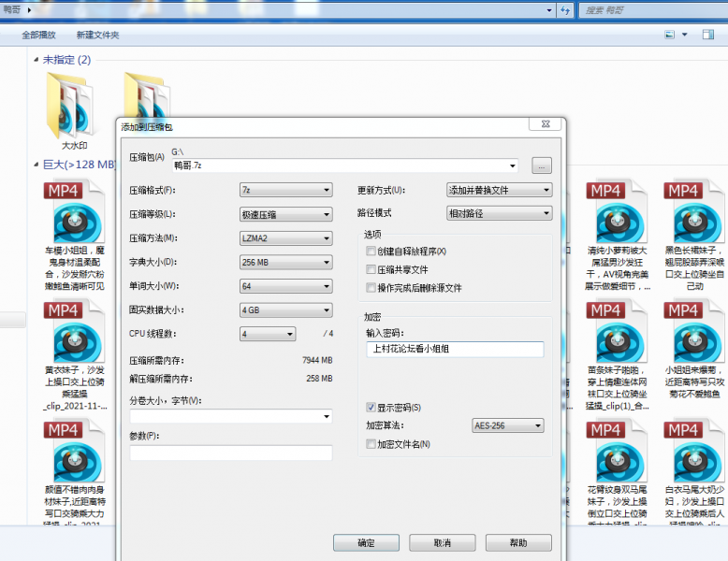
Task: Click the archive path browse button
Action: pos(541,165)
